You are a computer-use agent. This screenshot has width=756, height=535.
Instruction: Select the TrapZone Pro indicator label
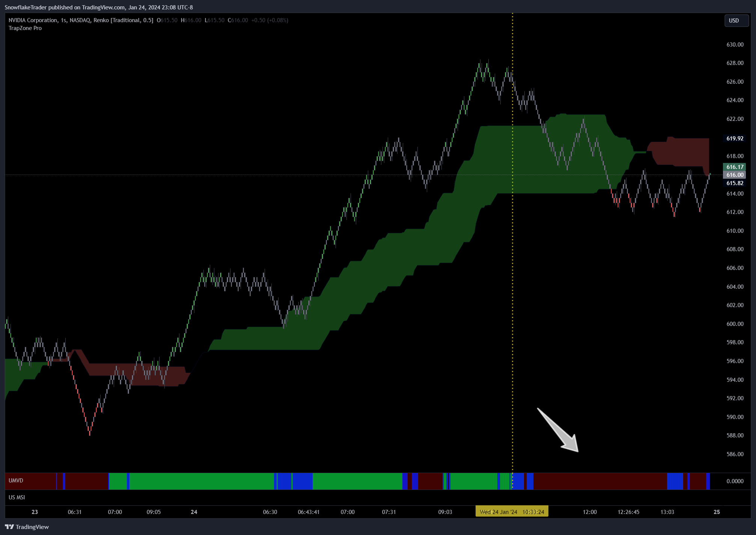(x=25, y=28)
